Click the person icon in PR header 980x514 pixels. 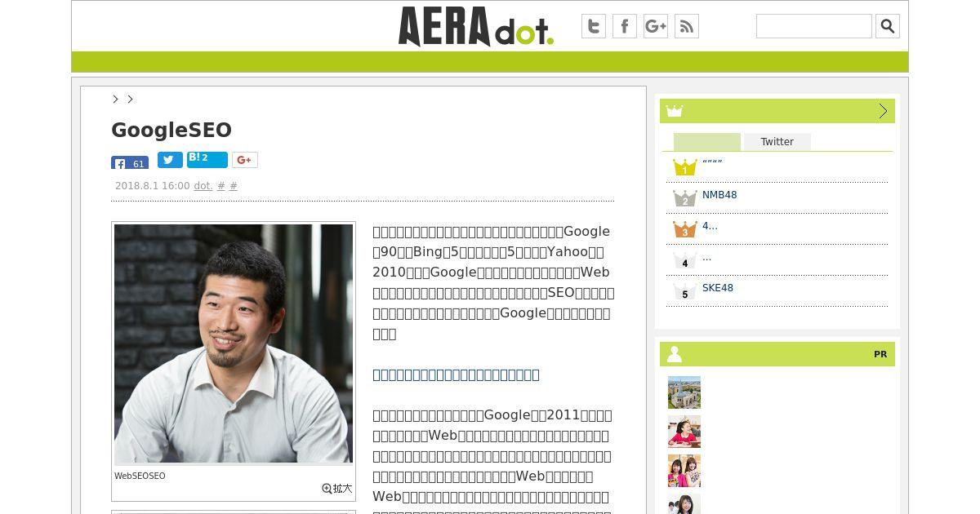coord(675,354)
